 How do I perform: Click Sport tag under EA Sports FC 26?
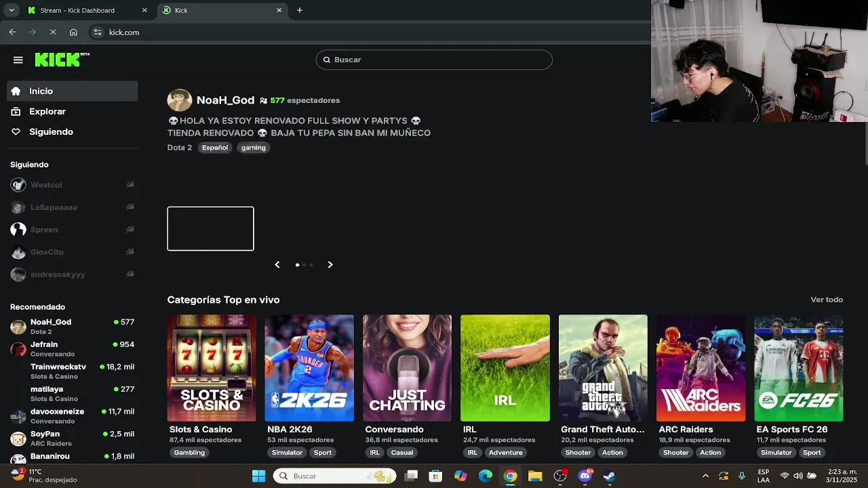(x=812, y=453)
